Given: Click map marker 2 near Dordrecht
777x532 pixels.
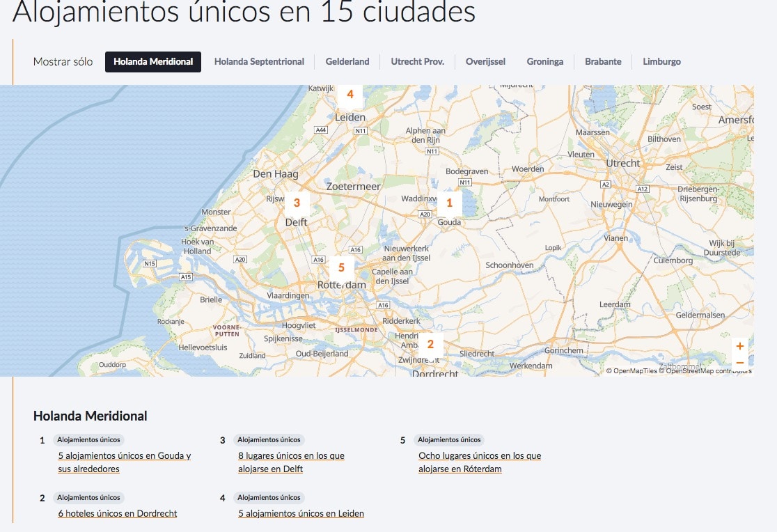Looking at the screenshot, I should click(x=430, y=345).
